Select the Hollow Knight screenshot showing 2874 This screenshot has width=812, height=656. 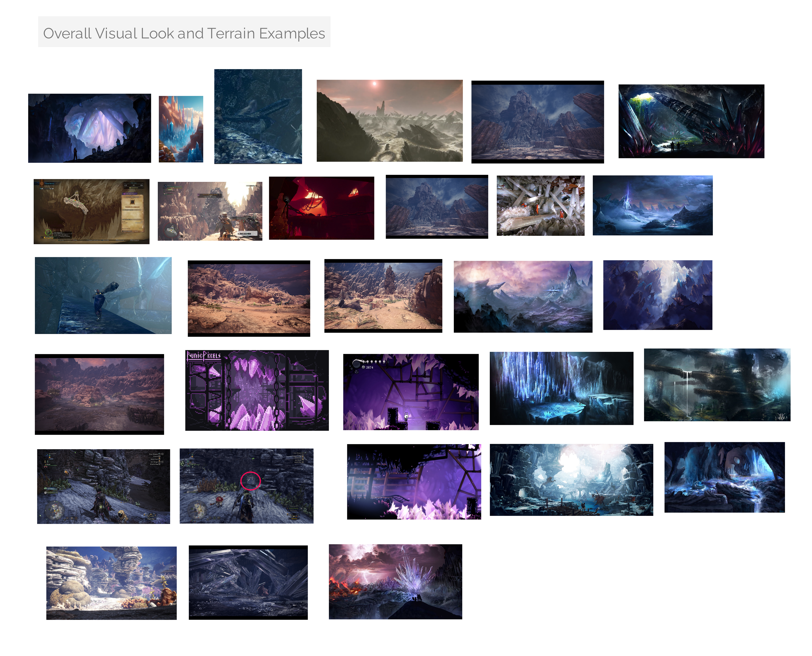coord(410,392)
